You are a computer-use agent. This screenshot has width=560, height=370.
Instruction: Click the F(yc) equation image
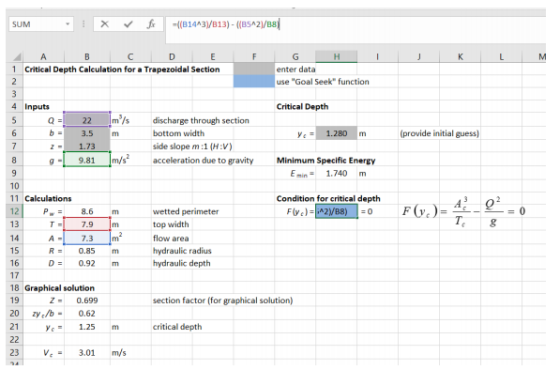[464, 211]
